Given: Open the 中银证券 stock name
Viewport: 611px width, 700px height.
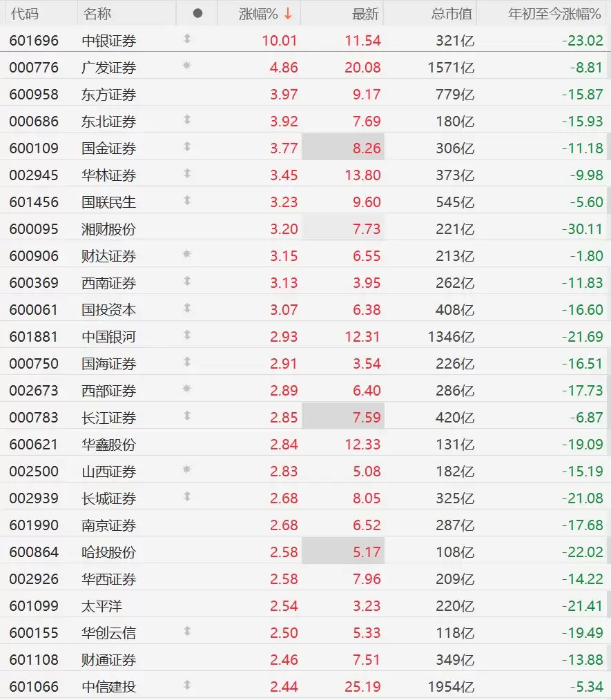Looking at the screenshot, I should [109, 41].
